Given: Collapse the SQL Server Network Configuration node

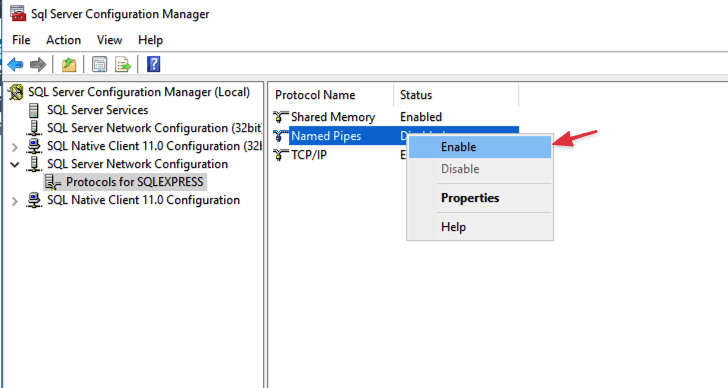Looking at the screenshot, I should click(x=15, y=164).
